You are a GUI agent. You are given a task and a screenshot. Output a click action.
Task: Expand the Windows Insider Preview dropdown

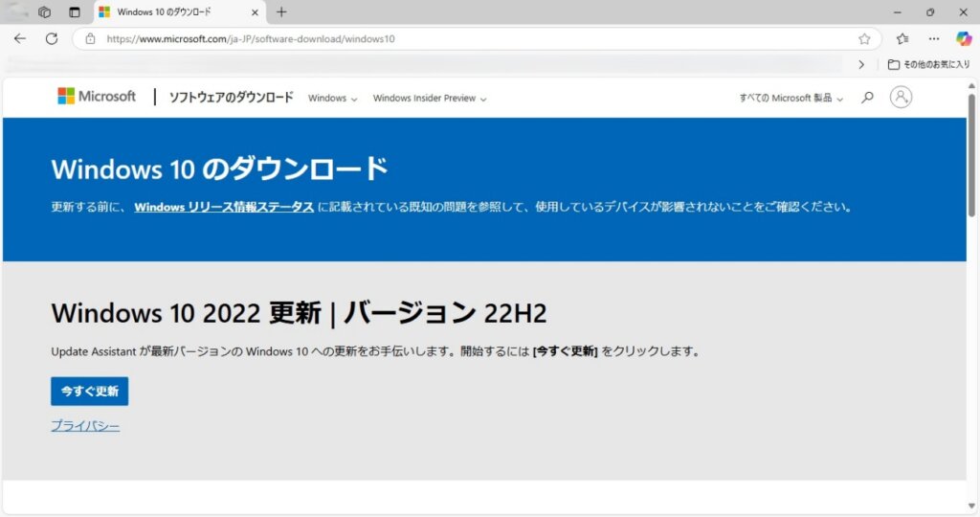[x=430, y=99]
